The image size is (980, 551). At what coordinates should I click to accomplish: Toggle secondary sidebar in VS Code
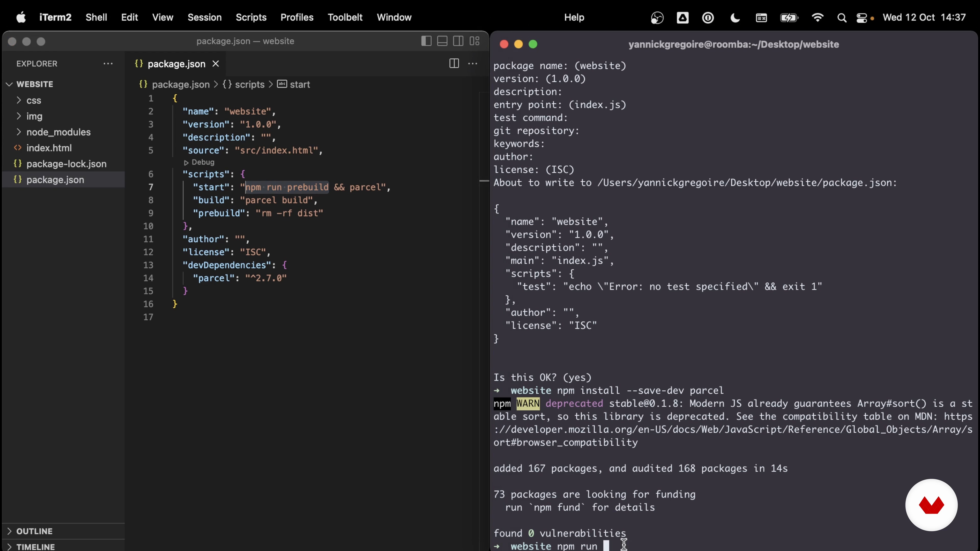(x=458, y=41)
